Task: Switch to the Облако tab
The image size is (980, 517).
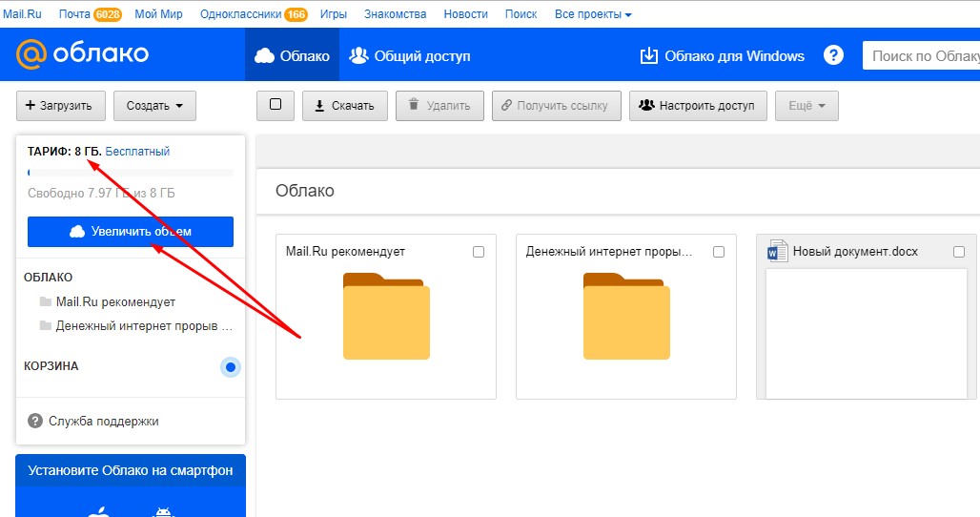Action: [292, 55]
